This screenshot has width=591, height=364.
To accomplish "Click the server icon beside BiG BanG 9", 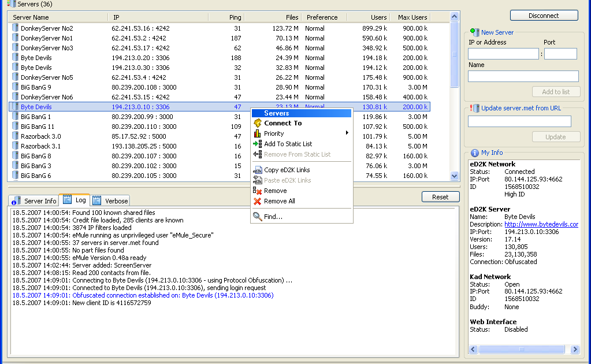I will point(15,87).
